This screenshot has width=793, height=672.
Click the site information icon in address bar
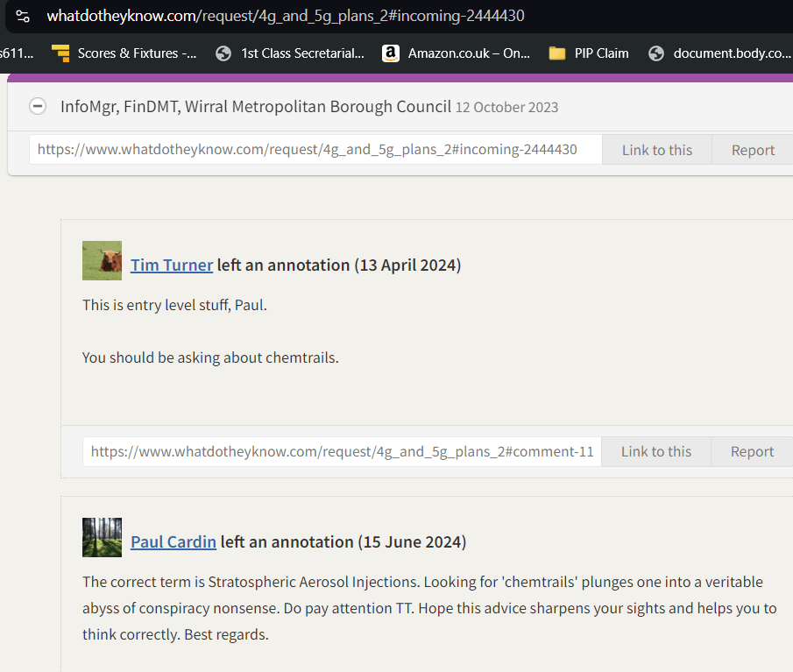tap(23, 17)
